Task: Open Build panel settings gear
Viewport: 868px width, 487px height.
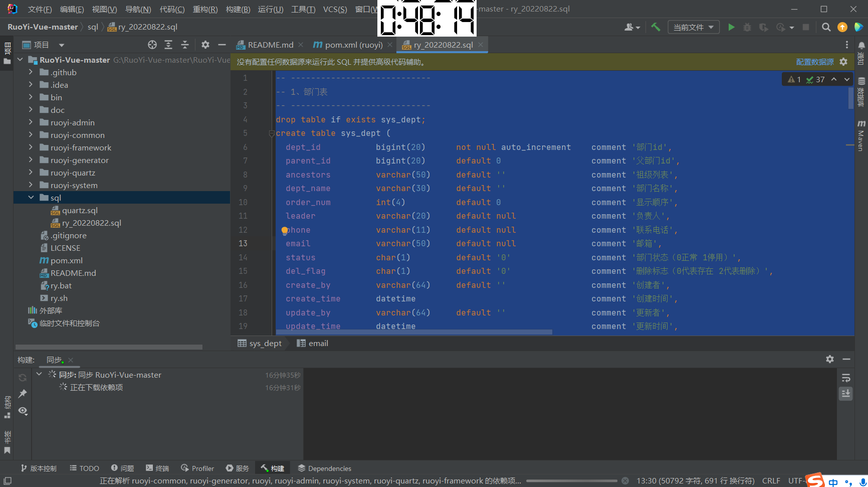Action: click(x=830, y=359)
